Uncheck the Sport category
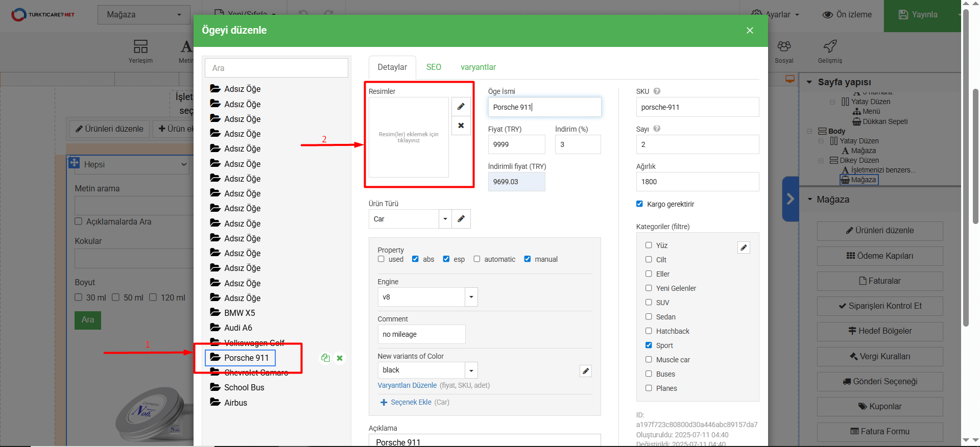Screen dimensions: 980x447 (649, 345)
